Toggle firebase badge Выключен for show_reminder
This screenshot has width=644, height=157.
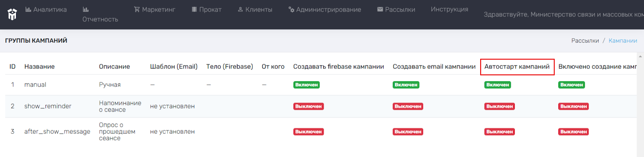coord(308,106)
